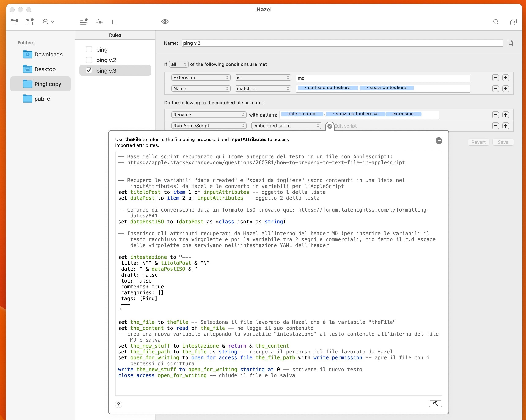Viewport: 526px width, 420px height.
Task: Click the 'tags: [Ping]' script line
Action: coord(139,299)
